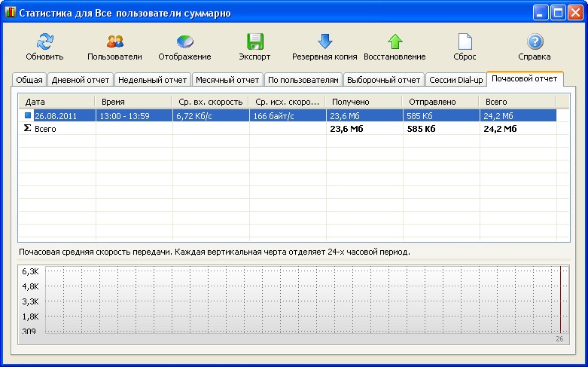
Task: Open the Сессии Dial-up tab
Action: click(x=455, y=80)
